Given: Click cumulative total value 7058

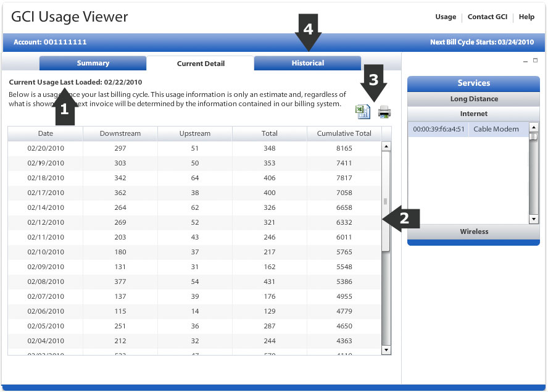Looking at the screenshot, I should click(344, 193).
